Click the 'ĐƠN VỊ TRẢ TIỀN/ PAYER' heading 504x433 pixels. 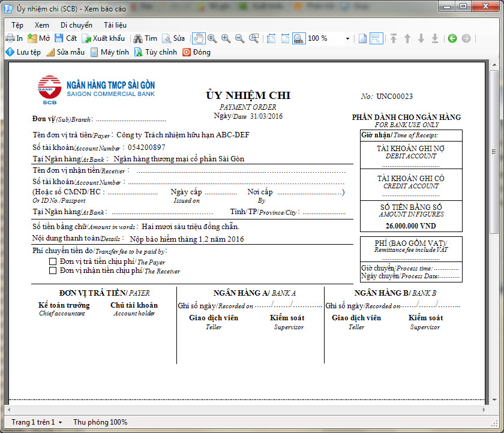click(x=104, y=293)
